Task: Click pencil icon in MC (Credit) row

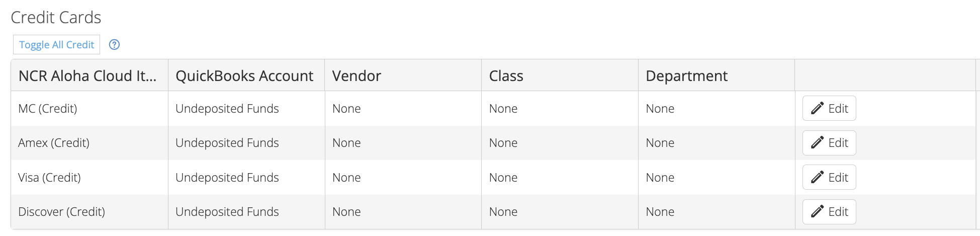Action: click(x=818, y=108)
